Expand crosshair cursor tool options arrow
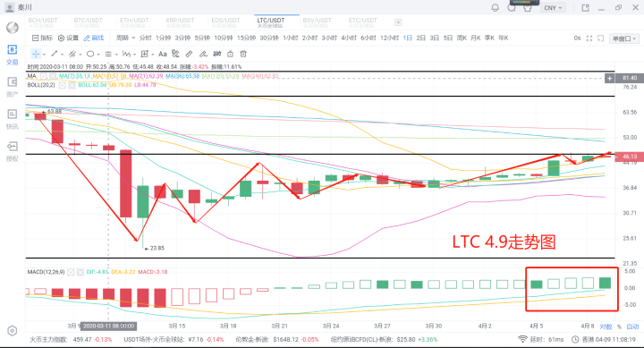644x348 pixels. pyautogui.click(x=45, y=55)
